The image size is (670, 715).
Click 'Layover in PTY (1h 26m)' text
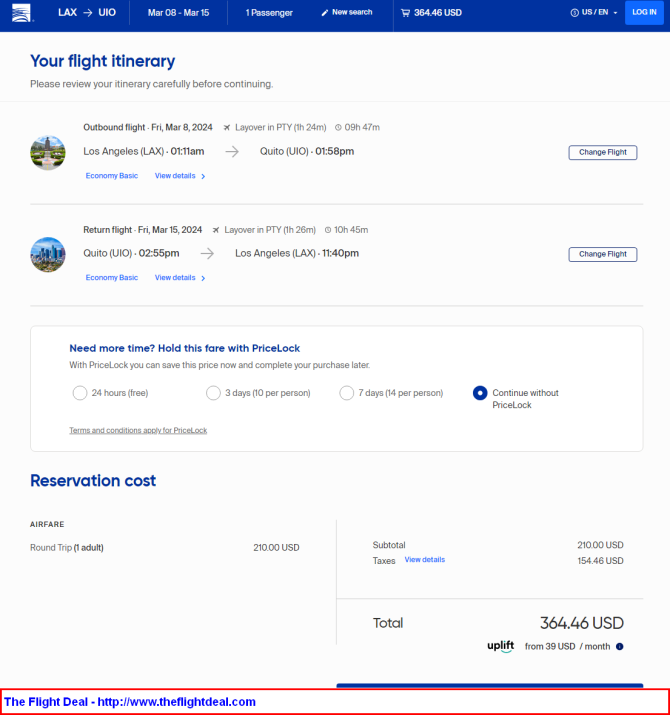click(x=270, y=230)
